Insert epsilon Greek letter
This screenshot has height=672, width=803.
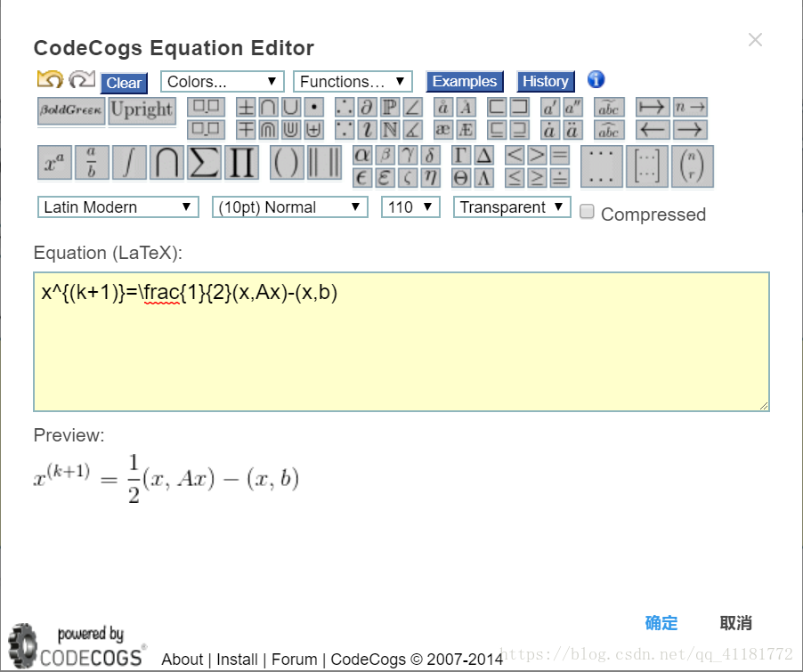point(362,178)
